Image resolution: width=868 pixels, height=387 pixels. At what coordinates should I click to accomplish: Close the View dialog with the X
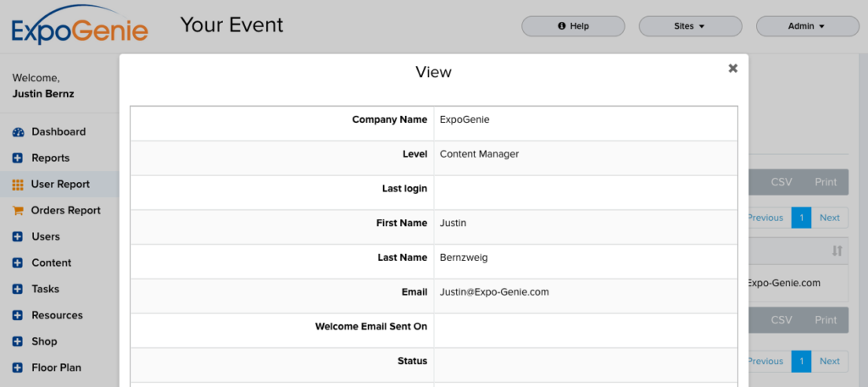pyautogui.click(x=732, y=69)
